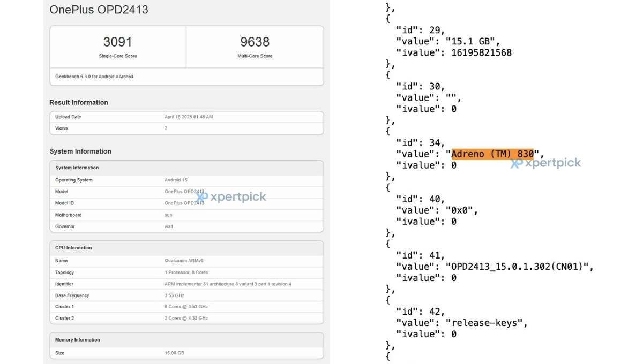Viewport: 643px width, 364px height.
Task: Click the Cluster 2 frequency value
Action: 187,317
